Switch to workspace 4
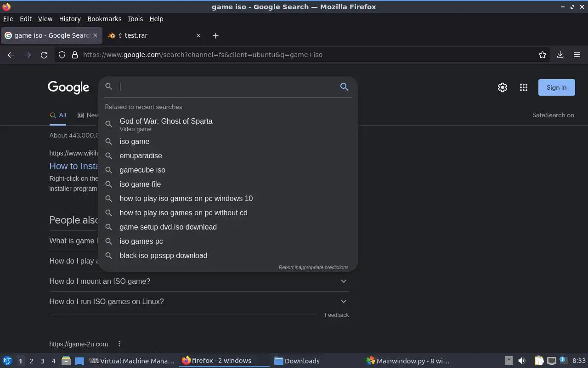This screenshot has height=368, width=588. [x=53, y=361]
